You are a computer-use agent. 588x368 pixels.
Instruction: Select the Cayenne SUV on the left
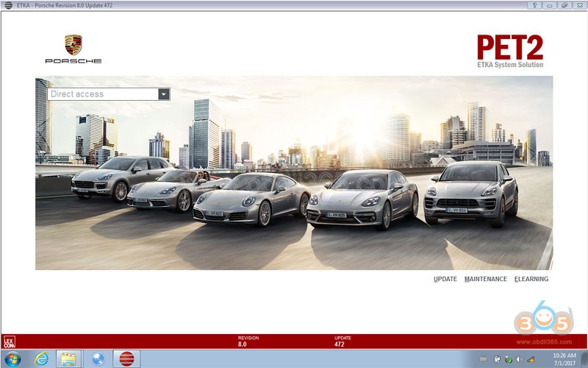pyautogui.click(x=120, y=177)
